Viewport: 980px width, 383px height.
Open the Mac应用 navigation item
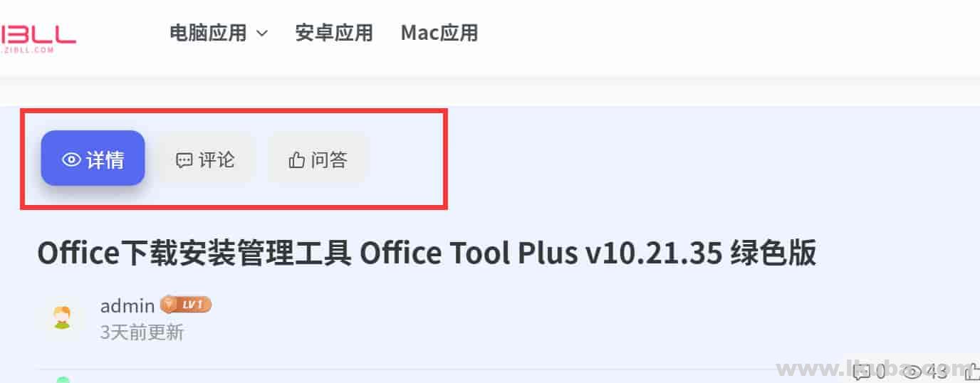coord(439,33)
